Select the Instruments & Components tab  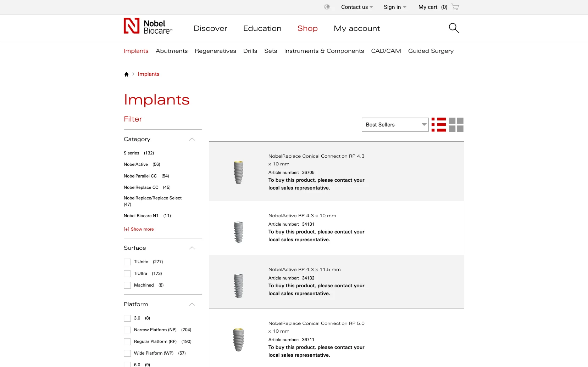(324, 51)
